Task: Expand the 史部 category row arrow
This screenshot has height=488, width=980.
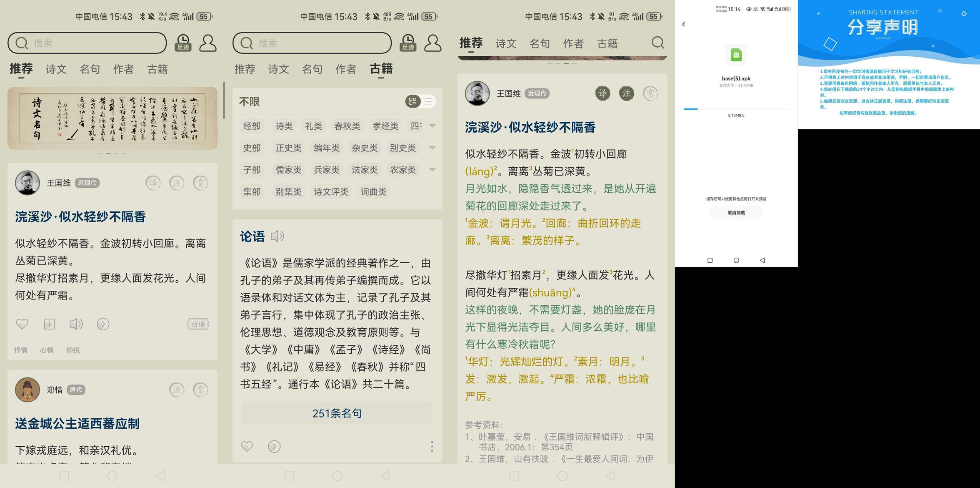Action: (432, 148)
